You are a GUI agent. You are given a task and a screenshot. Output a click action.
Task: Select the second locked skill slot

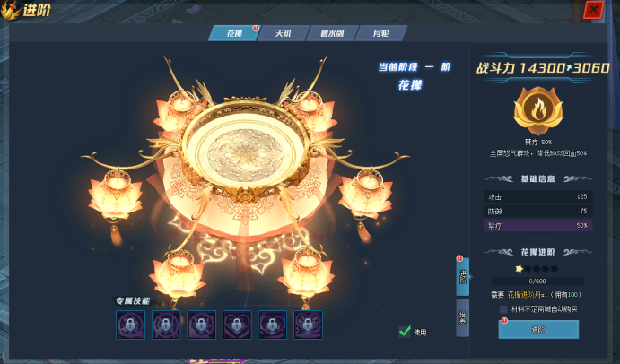[166, 325]
